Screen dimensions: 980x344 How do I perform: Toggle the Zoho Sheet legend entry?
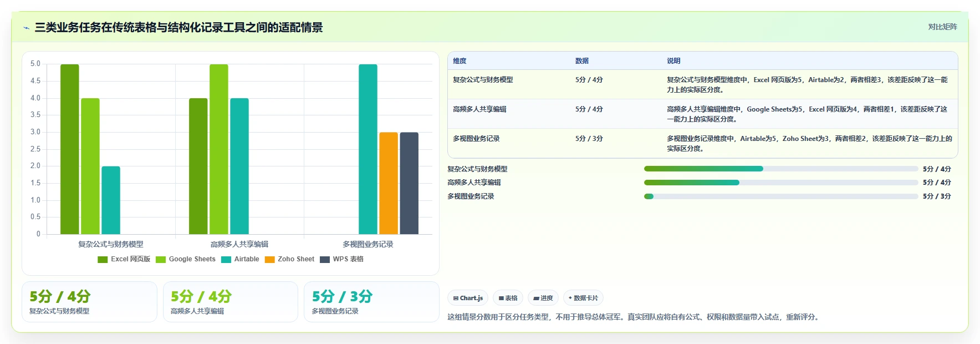click(x=289, y=259)
